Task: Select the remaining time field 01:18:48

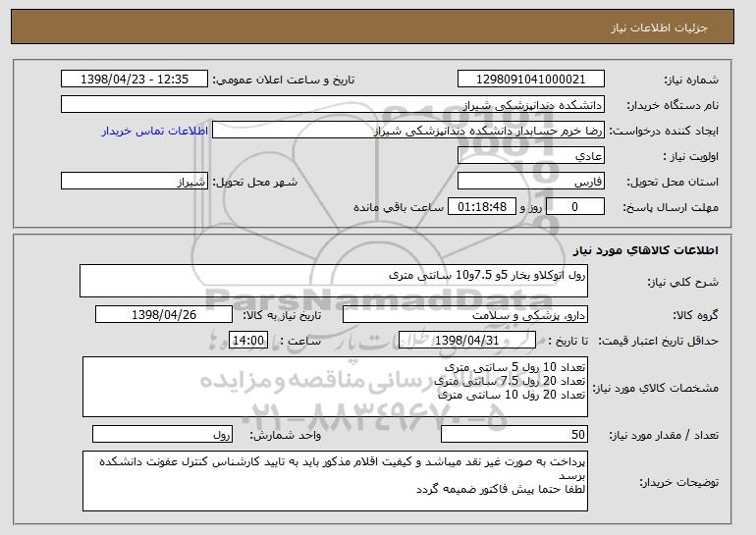Action: coord(482,207)
